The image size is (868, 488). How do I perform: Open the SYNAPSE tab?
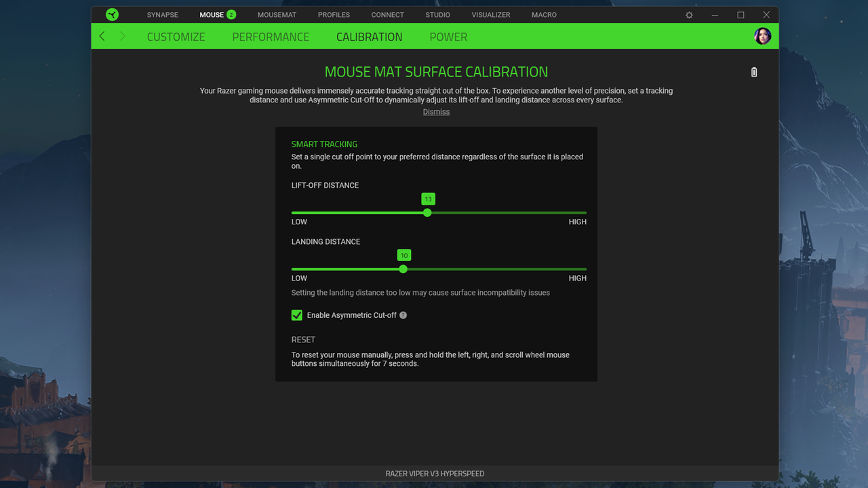point(163,15)
